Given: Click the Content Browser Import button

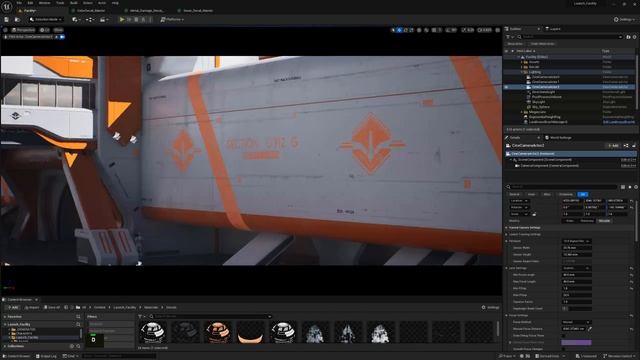Looking at the screenshot, I should tap(31, 307).
